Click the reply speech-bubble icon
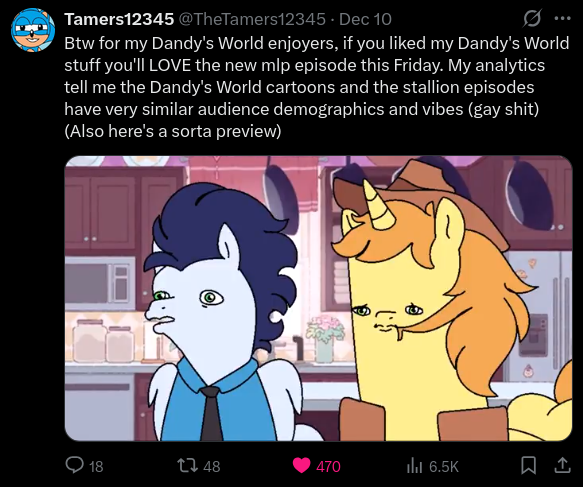The image size is (583, 487). (74, 465)
